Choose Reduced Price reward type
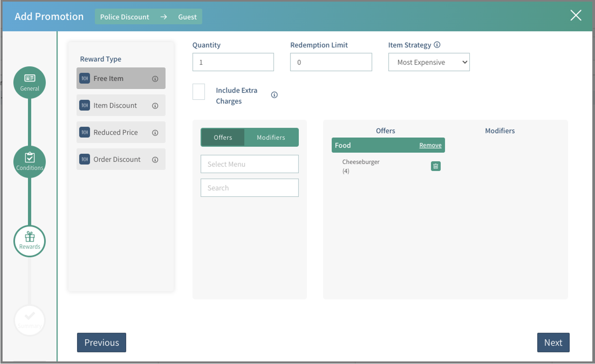Viewport: 595px width, 364px height. coord(116,132)
